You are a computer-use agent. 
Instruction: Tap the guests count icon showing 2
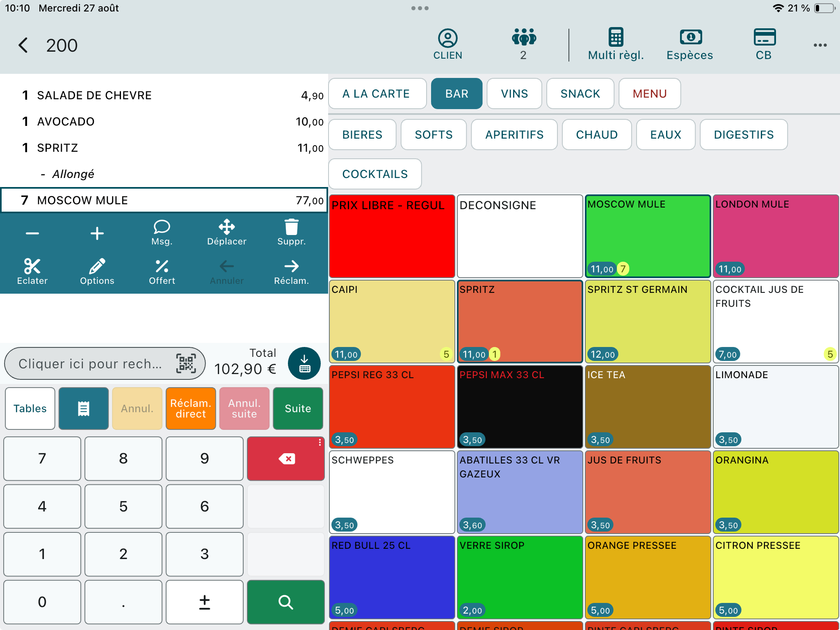[523, 44]
